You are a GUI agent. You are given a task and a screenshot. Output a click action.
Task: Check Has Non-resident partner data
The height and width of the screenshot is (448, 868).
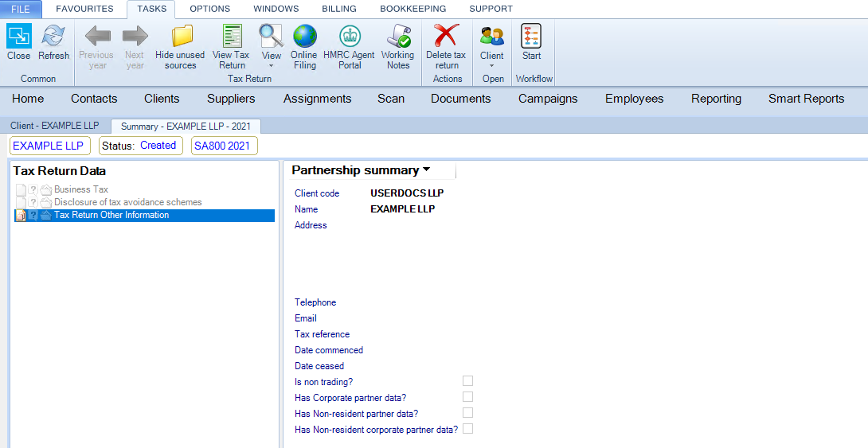coord(467,413)
